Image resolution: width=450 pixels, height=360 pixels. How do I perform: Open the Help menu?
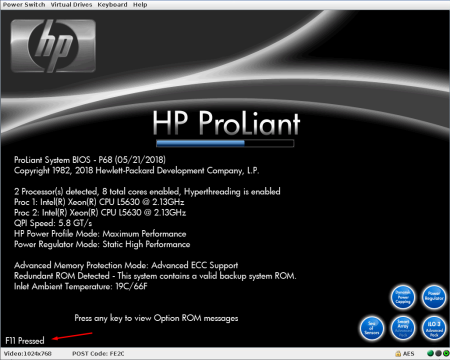coord(140,5)
